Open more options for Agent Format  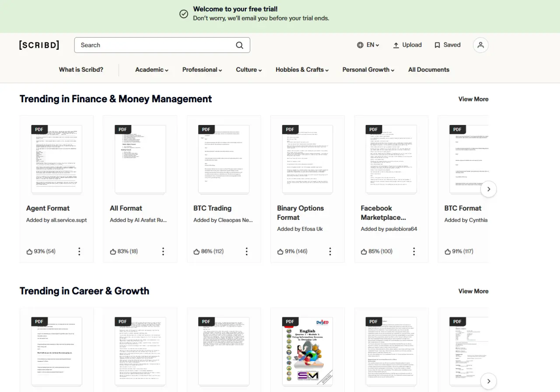pos(79,251)
